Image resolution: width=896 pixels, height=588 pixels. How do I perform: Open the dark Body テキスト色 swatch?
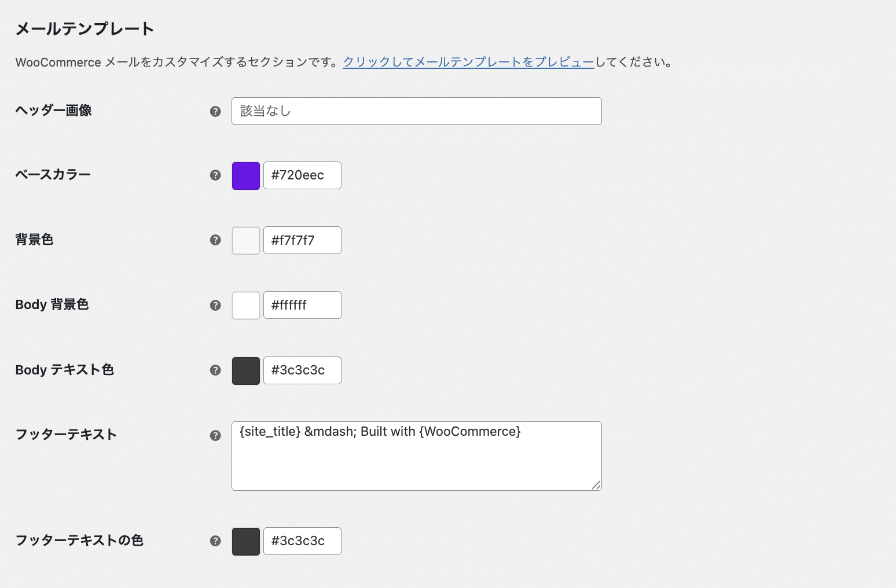(x=246, y=370)
